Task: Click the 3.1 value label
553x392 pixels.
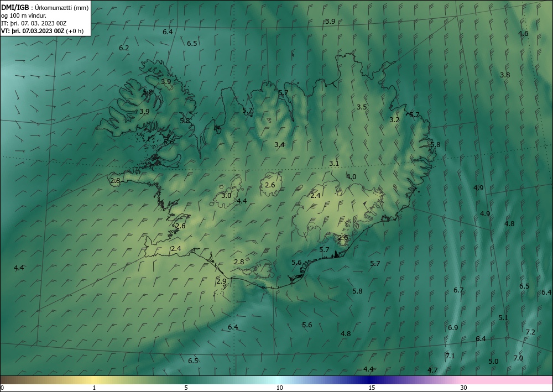Action: tap(334, 164)
